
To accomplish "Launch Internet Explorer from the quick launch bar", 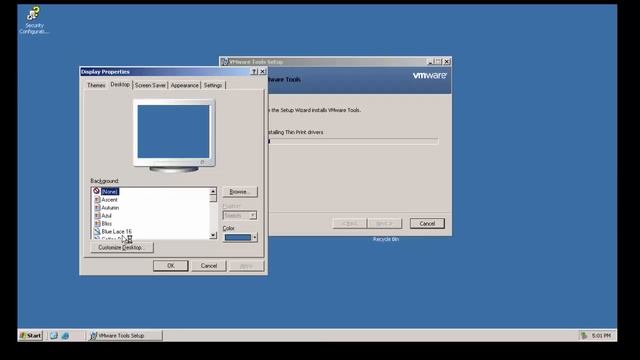I will (65, 336).
